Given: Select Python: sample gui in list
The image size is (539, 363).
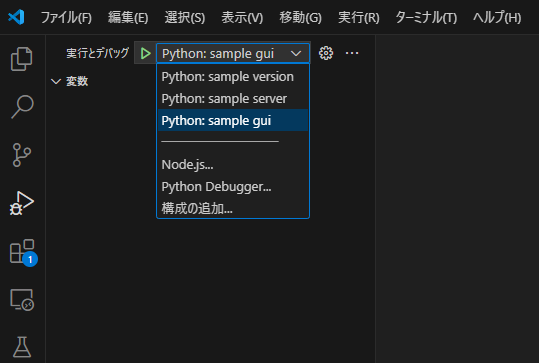Looking at the screenshot, I should (x=233, y=121).
